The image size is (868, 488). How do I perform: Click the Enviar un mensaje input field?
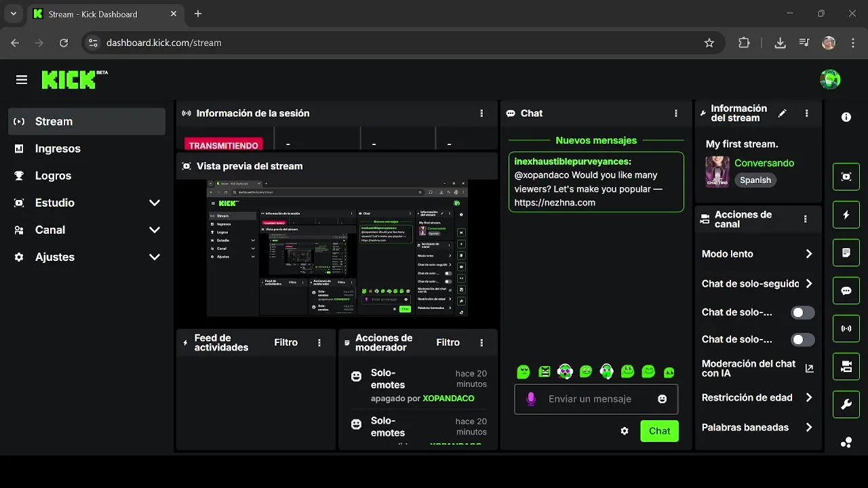point(596,399)
